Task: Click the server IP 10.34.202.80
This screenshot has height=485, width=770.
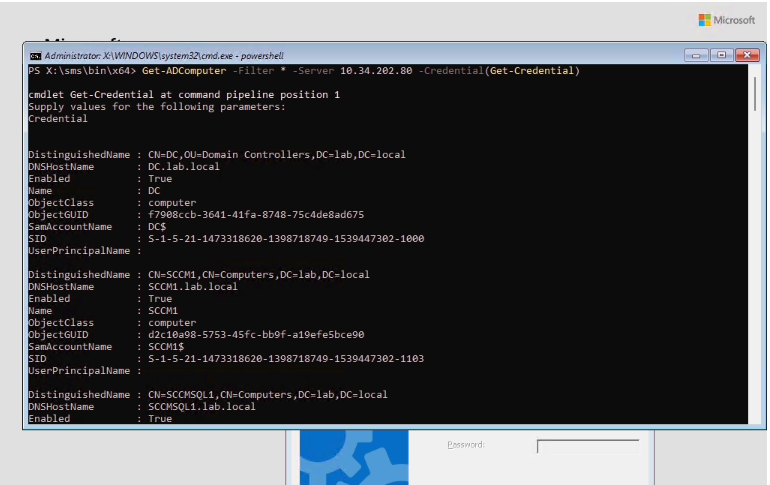Action: [376, 71]
